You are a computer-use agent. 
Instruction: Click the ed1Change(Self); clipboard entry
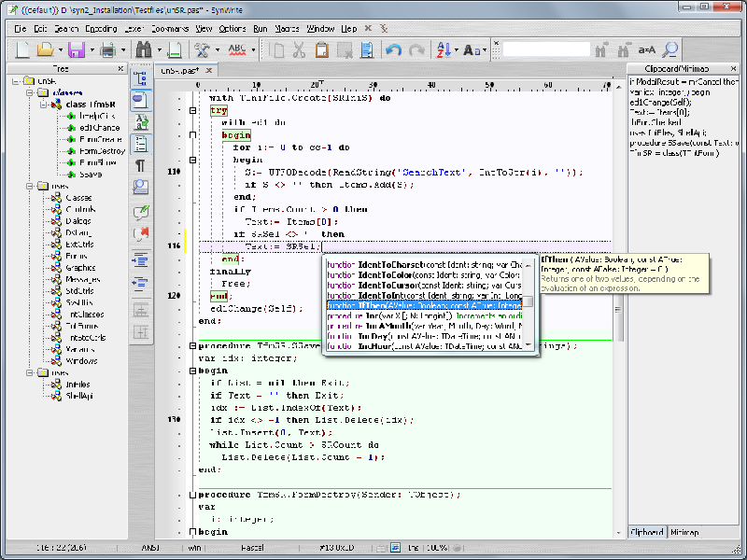(660, 102)
